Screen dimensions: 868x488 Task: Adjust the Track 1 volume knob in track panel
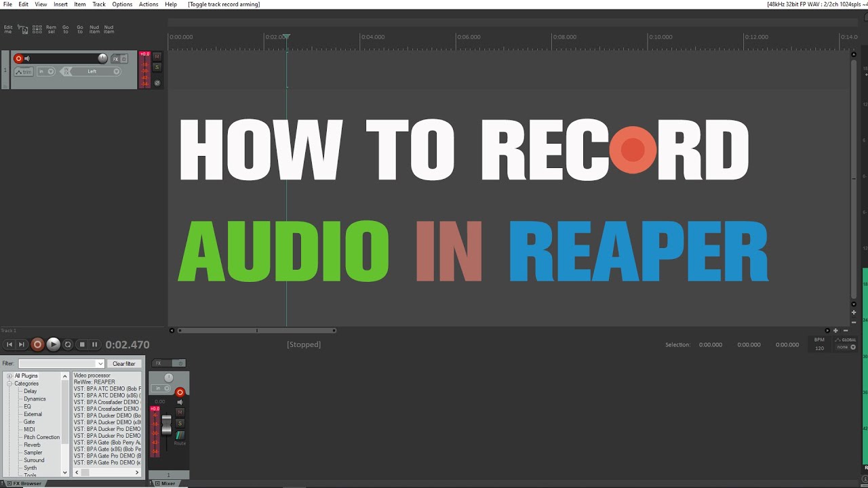(102, 58)
